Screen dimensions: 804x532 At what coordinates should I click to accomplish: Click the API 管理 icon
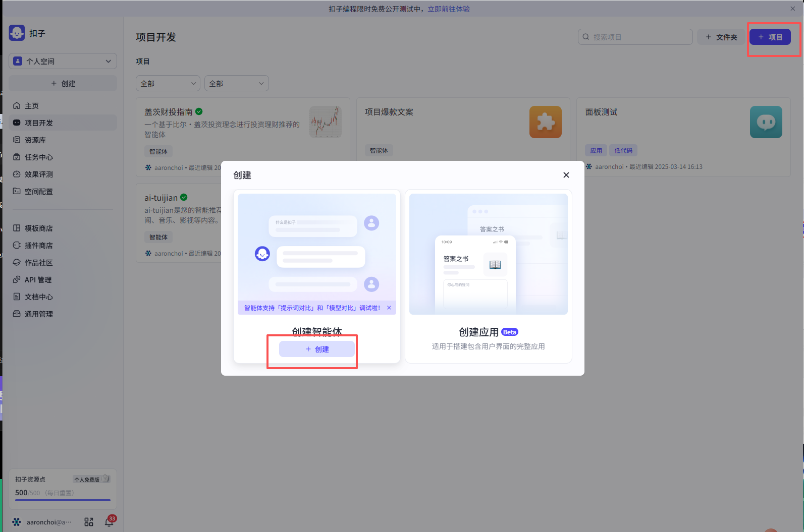point(17,279)
